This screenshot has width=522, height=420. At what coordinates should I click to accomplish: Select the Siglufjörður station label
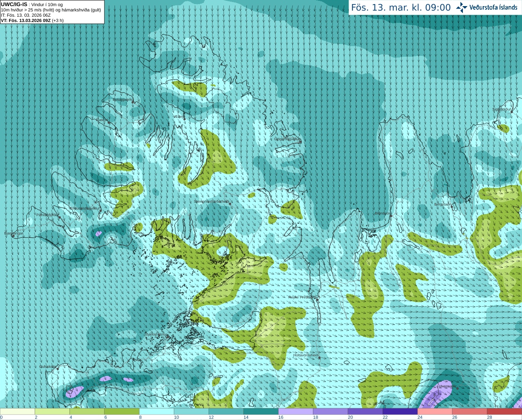tap(502, 109)
